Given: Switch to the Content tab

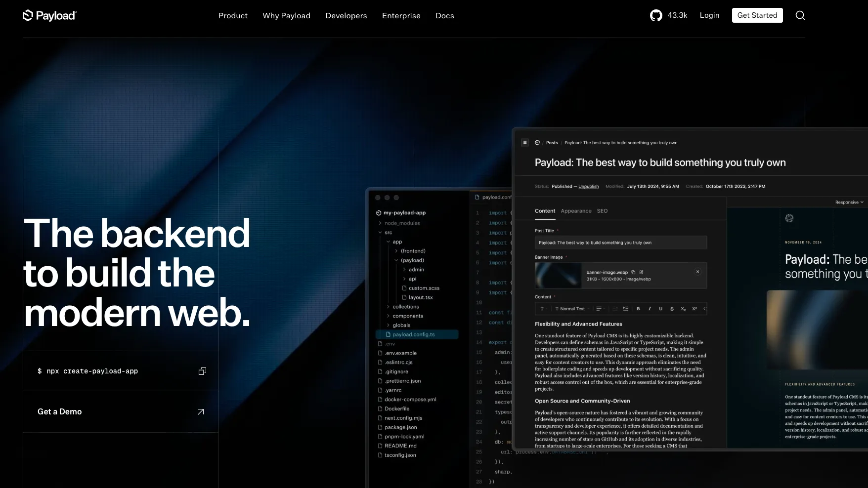Looking at the screenshot, I should [545, 211].
